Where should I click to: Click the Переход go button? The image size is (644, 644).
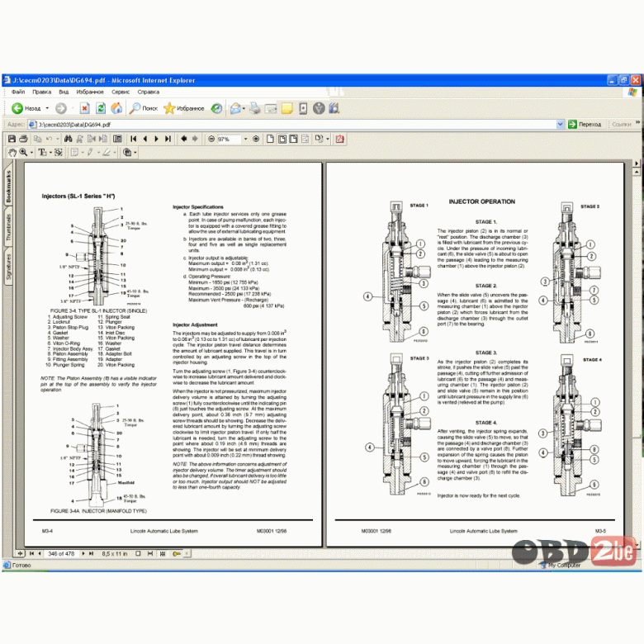(x=585, y=124)
